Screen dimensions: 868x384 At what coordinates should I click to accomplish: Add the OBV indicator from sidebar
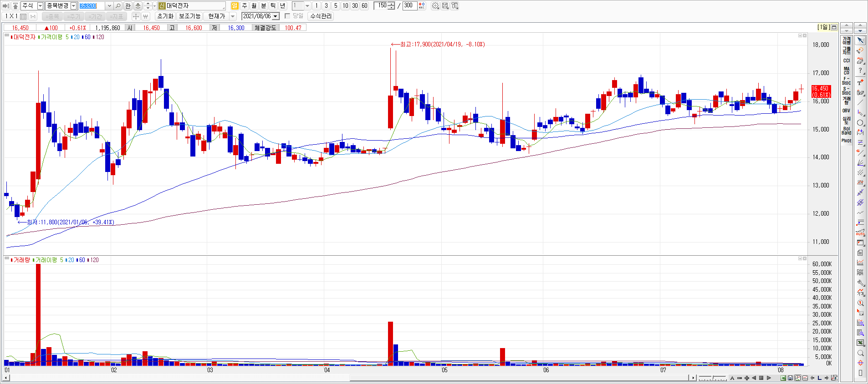click(x=847, y=111)
